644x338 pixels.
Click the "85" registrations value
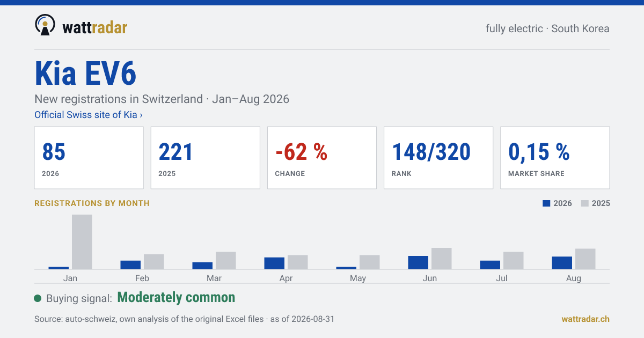(54, 152)
